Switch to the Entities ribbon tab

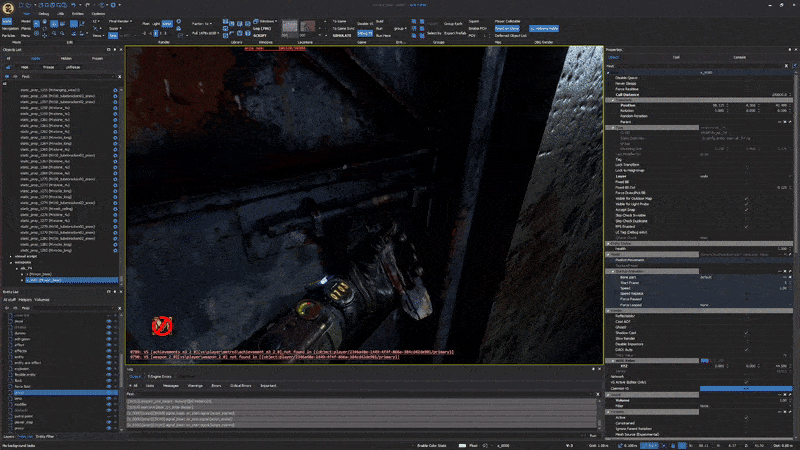pos(76,13)
